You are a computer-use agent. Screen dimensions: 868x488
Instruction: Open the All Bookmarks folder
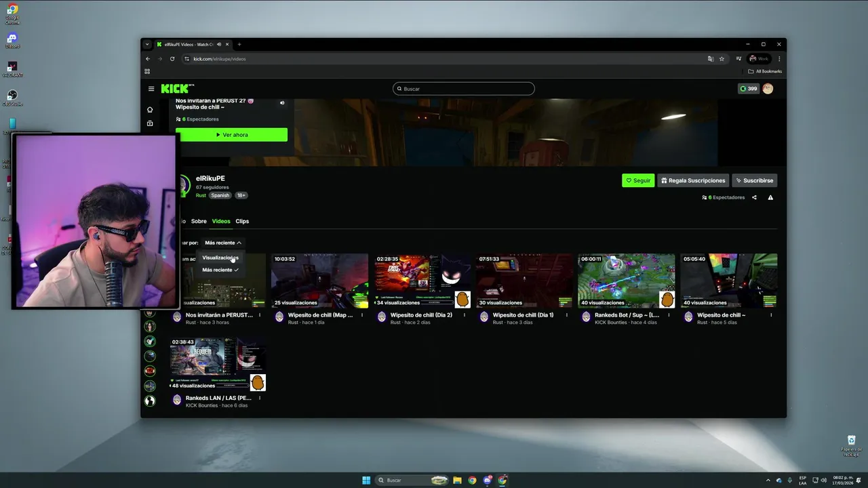765,71
